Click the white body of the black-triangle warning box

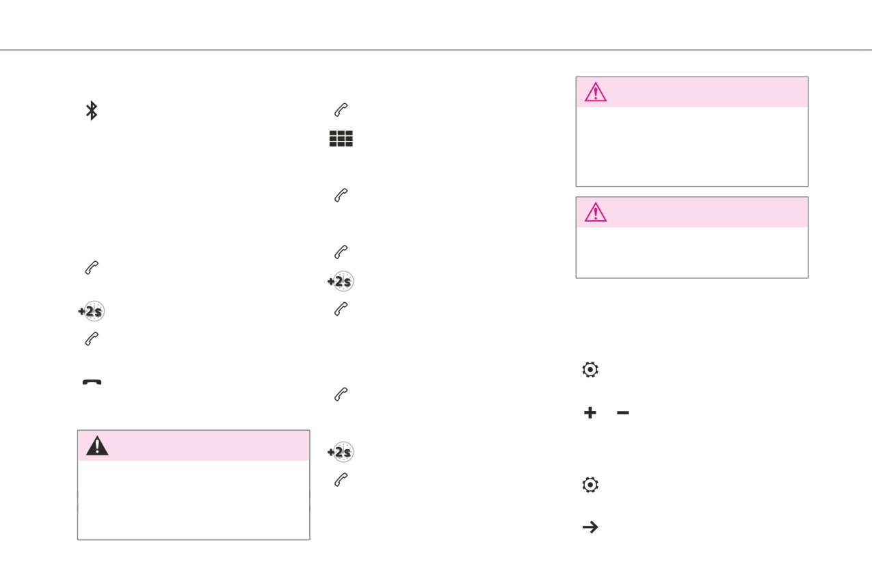tap(194, 500)
